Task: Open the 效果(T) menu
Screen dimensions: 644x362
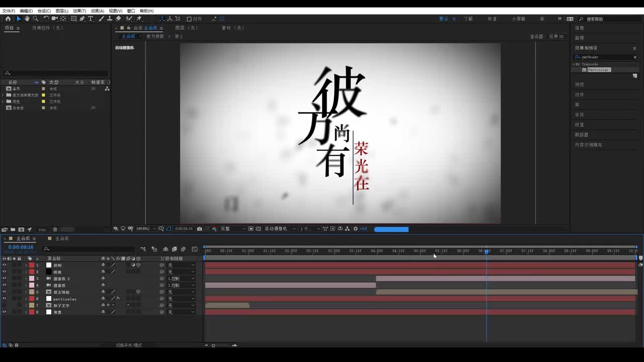Action: pos(79,11)
